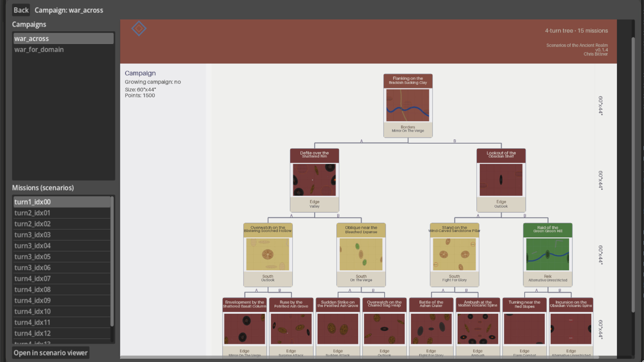Select the war_across campaign
This screenshot has height=362, width=644.
32,39
